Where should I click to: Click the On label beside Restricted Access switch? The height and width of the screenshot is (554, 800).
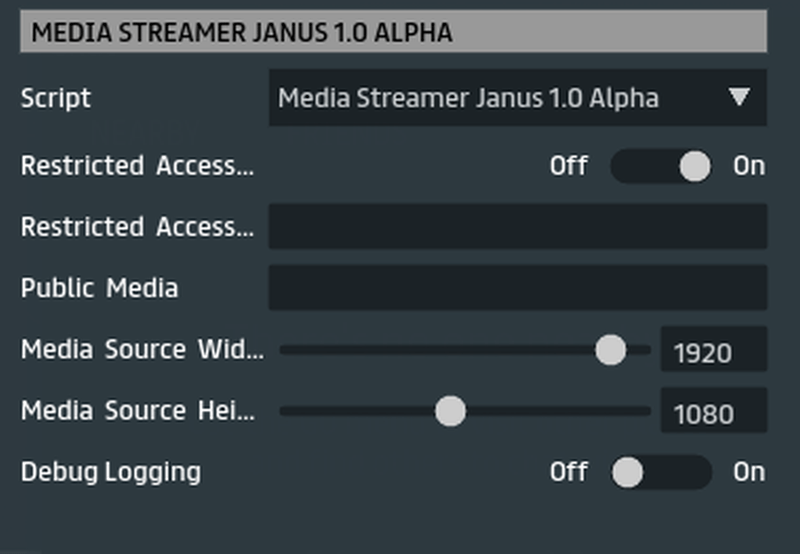coord(748,166)
